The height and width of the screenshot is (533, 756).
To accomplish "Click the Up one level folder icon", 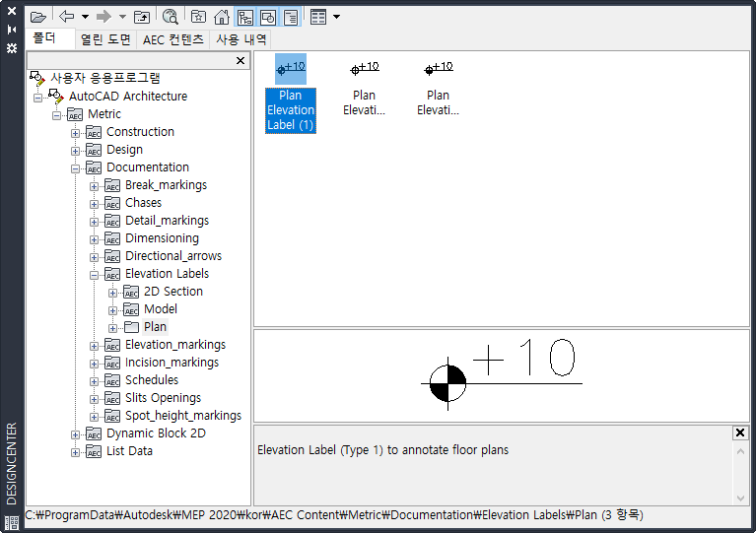I will (x=142, y=18).
